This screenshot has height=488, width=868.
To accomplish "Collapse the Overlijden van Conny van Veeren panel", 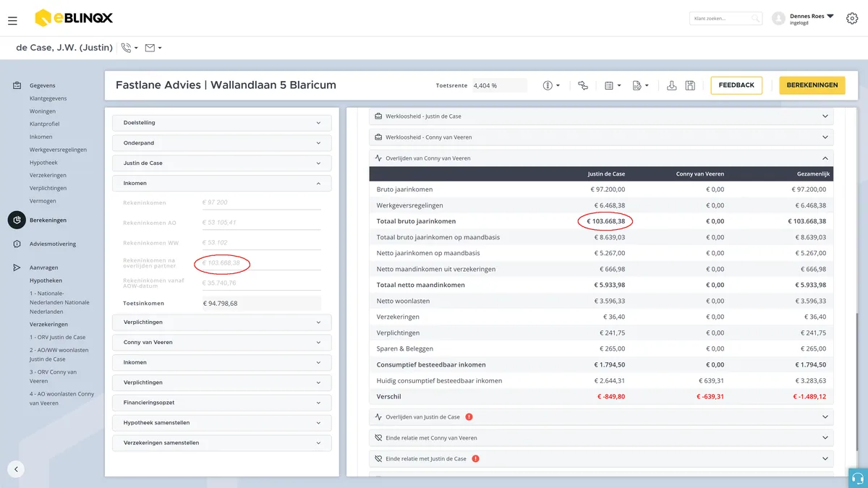I will point(601,158).
